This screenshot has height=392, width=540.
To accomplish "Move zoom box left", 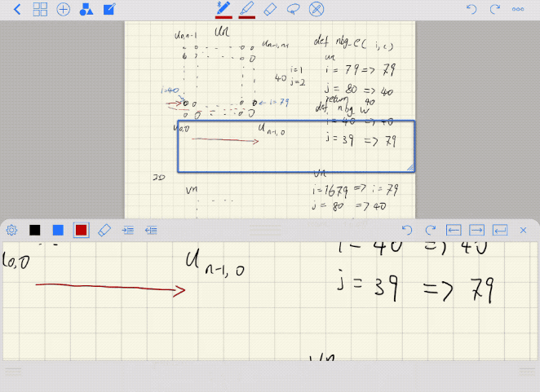I will [x=454, y=230].
